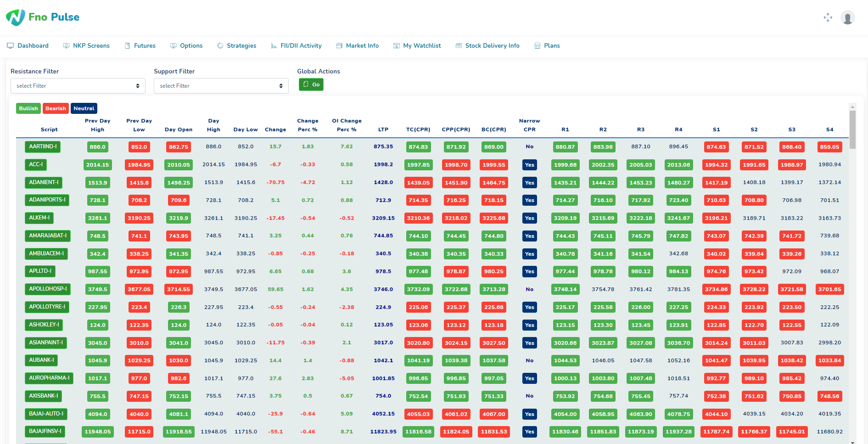Click the OI Change Perc % header
This screenshot has width=868, height=444.
pos(347,125)
